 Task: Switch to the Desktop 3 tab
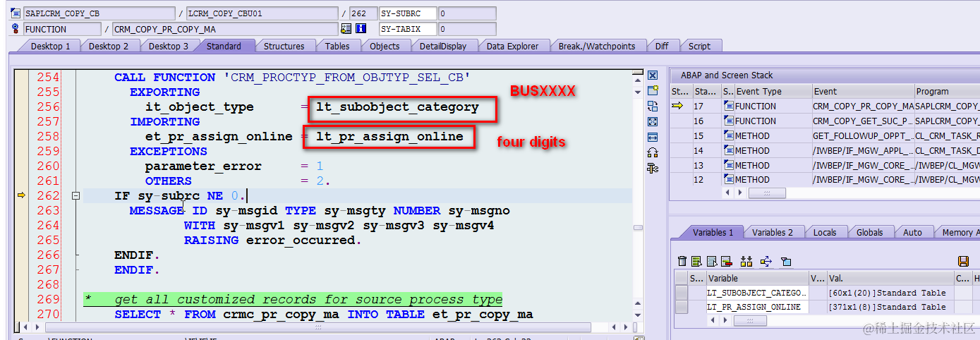[168, 46]
